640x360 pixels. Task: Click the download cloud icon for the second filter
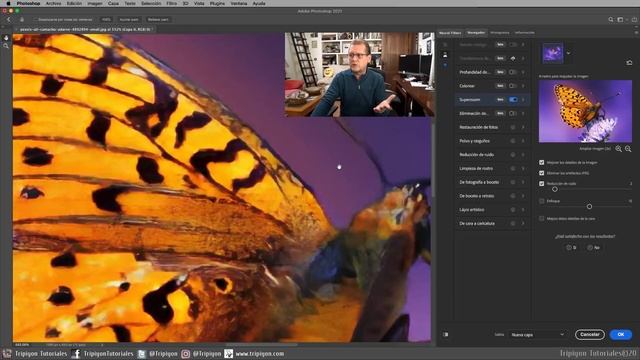[x=513, y=58]
